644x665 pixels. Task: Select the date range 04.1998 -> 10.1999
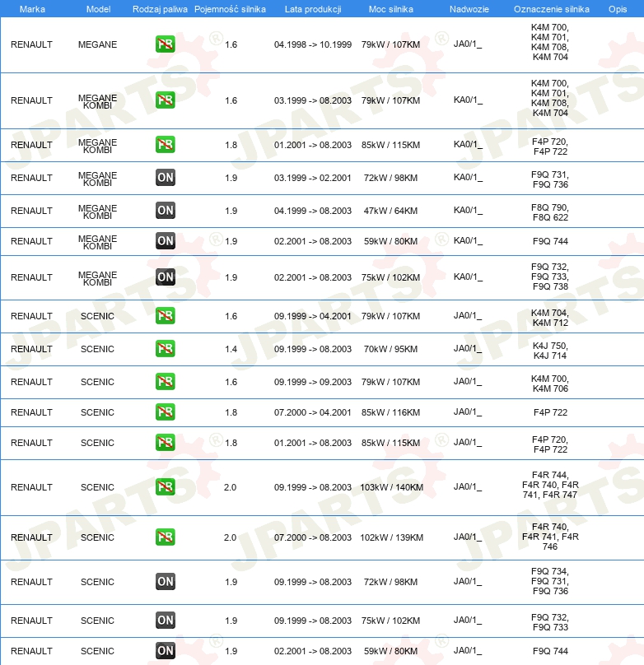click(313, 44)
